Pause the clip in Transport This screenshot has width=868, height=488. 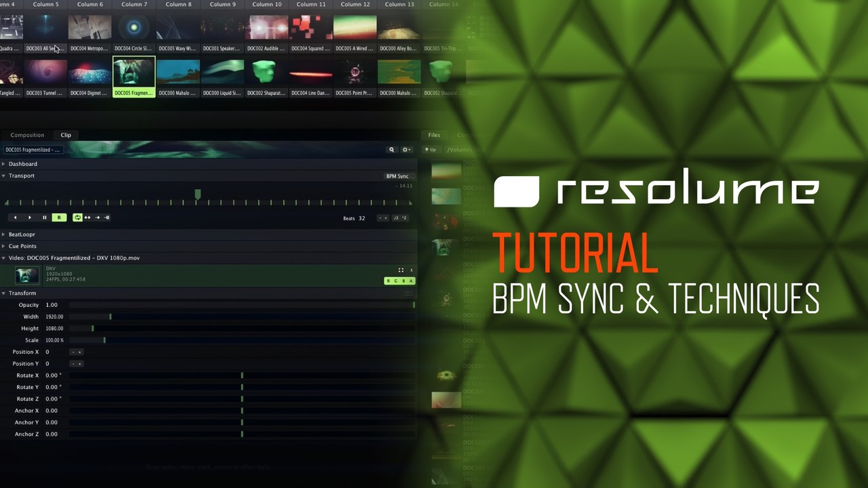pyautogui.click(x=45, y=218)
